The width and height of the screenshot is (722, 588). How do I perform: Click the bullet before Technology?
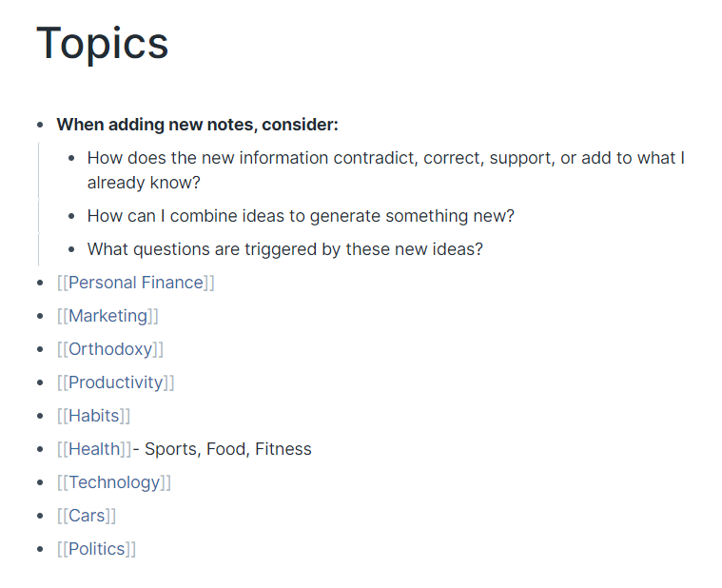pos(41,482)
